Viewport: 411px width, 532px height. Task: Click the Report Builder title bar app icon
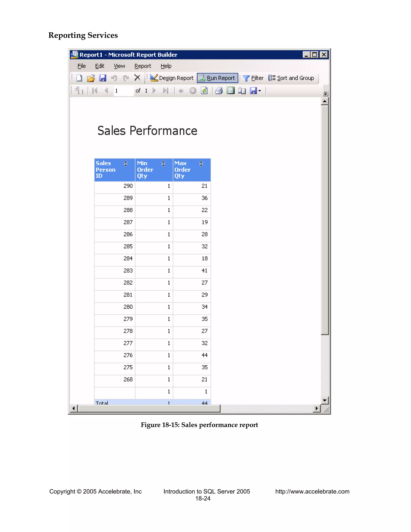74,55
